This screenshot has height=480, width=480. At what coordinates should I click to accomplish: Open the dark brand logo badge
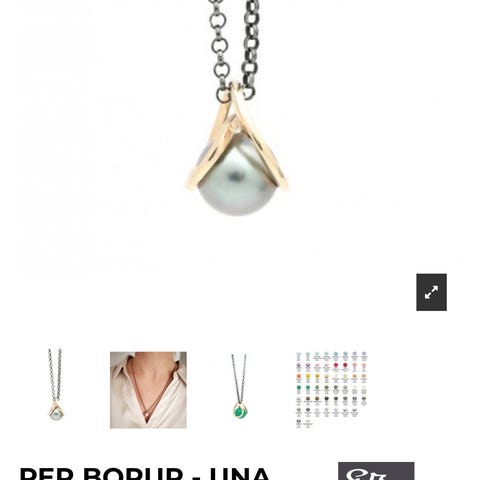pyautogui.click(x=376, y=471)
